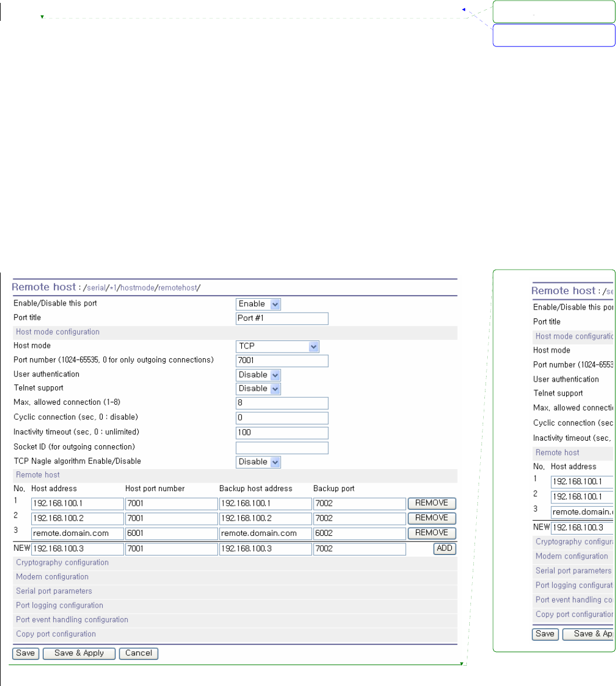Viewport: 616px width, 686px height.
Task: Click the remotehost breadcrumb link
Action: click(x=177, y=288)
